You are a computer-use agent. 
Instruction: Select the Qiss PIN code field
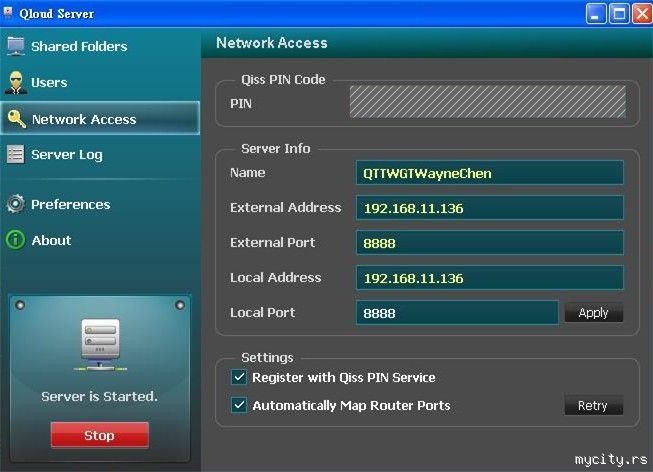click(487, 102)
